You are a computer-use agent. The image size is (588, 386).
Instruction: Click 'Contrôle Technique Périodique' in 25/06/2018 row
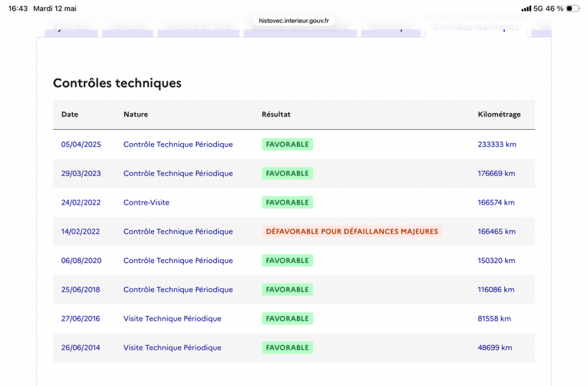178,289
